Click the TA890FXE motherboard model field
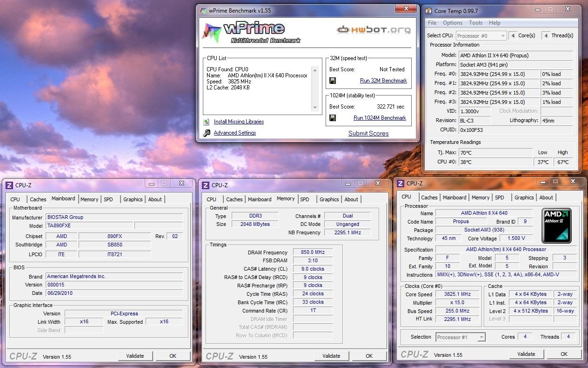 pos(89,225)
